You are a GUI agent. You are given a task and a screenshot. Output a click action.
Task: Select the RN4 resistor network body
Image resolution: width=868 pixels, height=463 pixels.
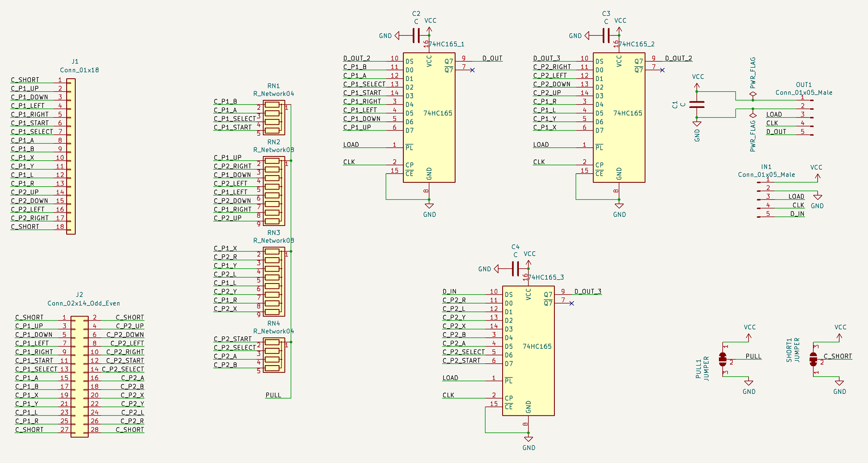pyautogui.click(x=274, y=355)
